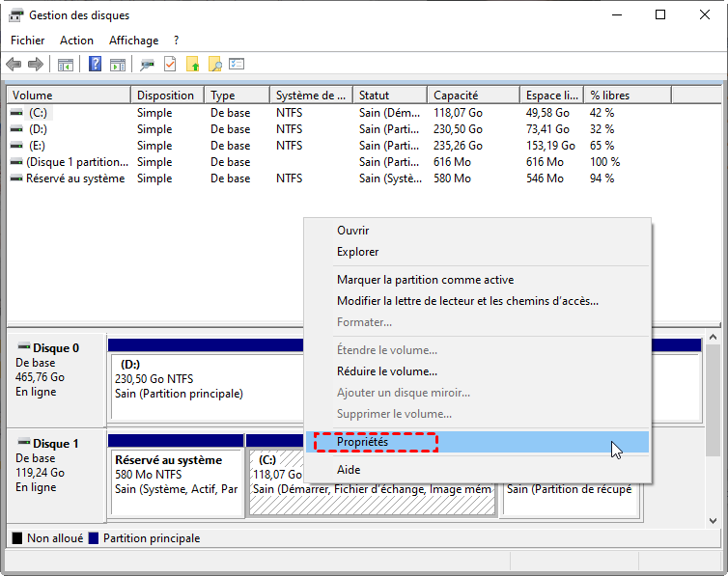Image resolution: width=728 pixels, height=576 pixels.
Task: Click the checkmark document toolbar icon
Action: [170, 65]
